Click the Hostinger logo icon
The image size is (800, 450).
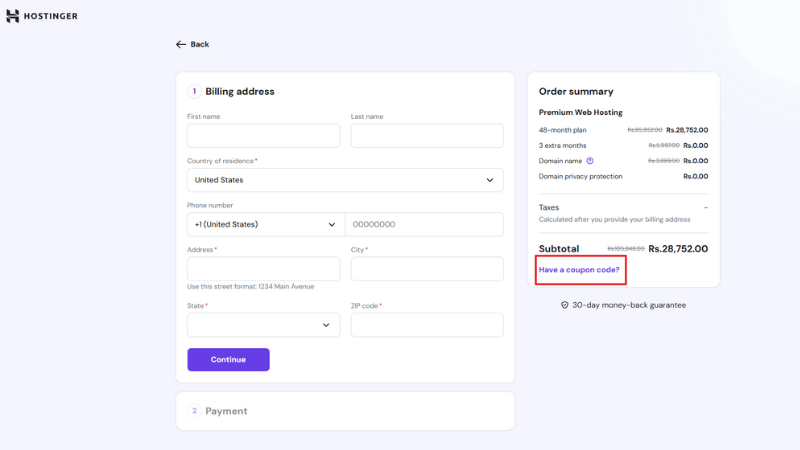12,16
